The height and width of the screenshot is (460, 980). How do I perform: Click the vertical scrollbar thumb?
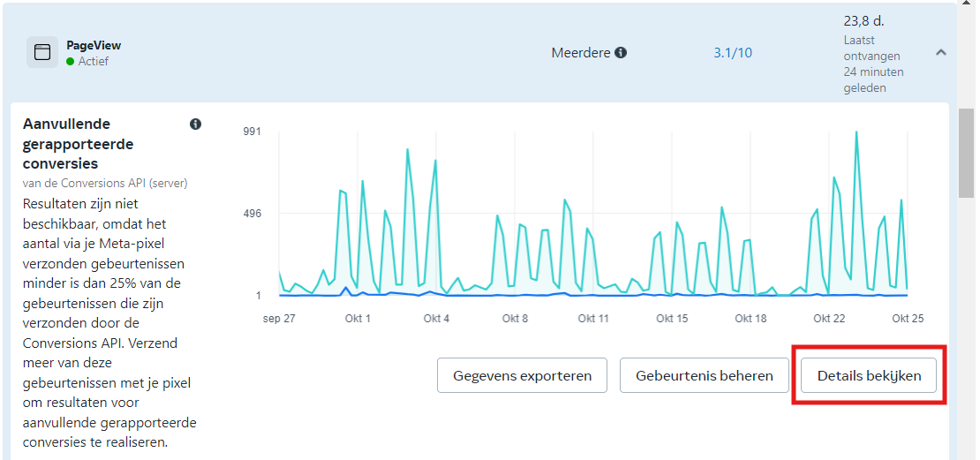pos(966,153)
